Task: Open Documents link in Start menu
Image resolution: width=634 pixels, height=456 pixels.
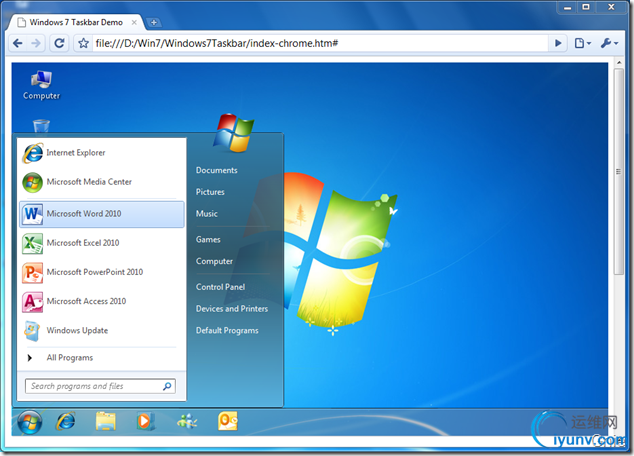Action: [217, 170]
